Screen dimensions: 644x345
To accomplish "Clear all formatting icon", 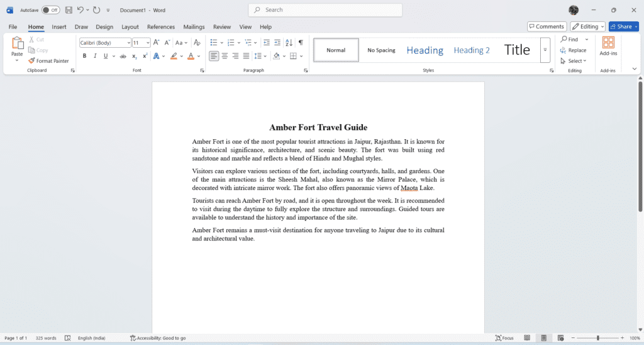I will click(197, 42).
